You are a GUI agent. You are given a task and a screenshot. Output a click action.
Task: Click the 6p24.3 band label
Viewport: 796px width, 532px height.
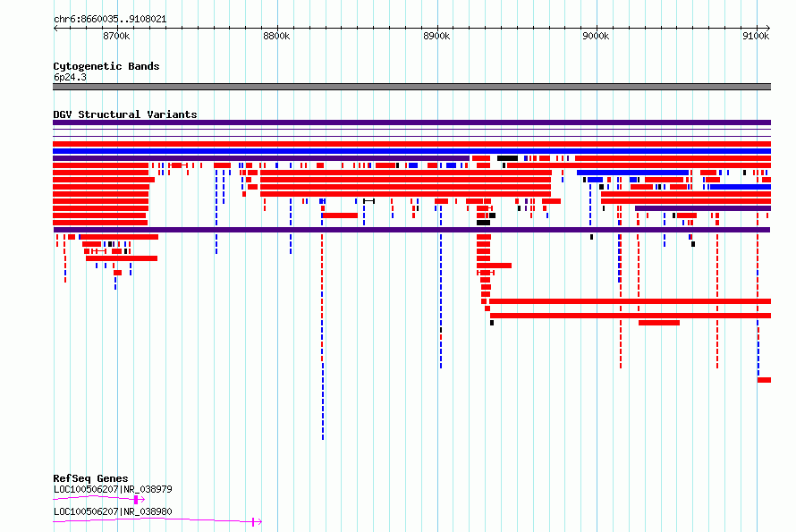70,77
